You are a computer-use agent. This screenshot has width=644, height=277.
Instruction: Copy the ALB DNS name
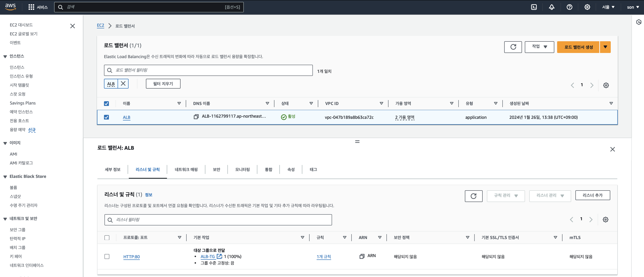pos(196,117)
